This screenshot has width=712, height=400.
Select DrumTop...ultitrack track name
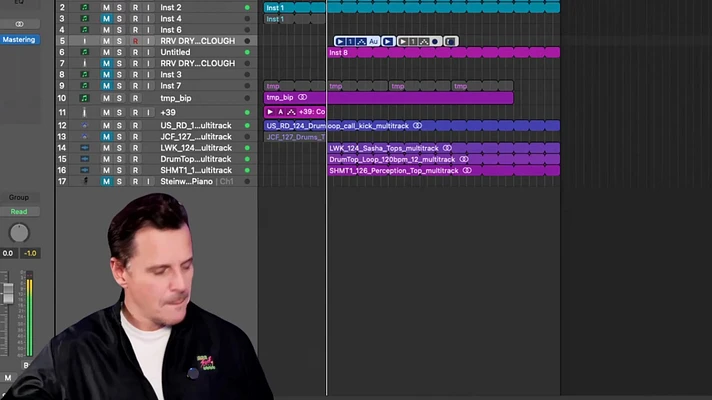(x=196, y=159)
